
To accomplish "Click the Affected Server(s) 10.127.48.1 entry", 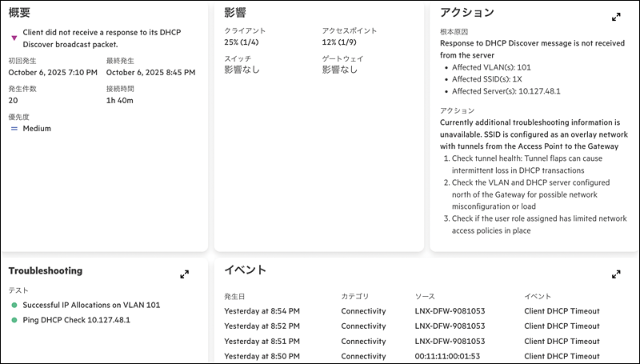I will coord(506,91).
